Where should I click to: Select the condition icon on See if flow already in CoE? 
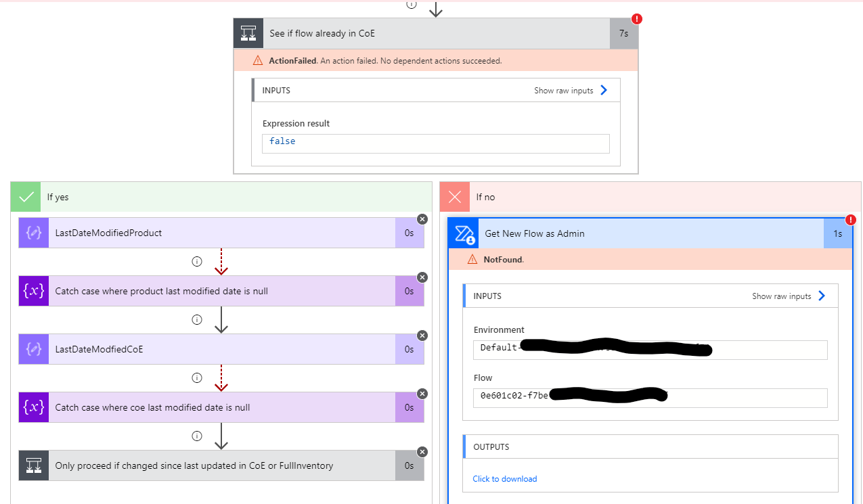[x=248, y=32]
